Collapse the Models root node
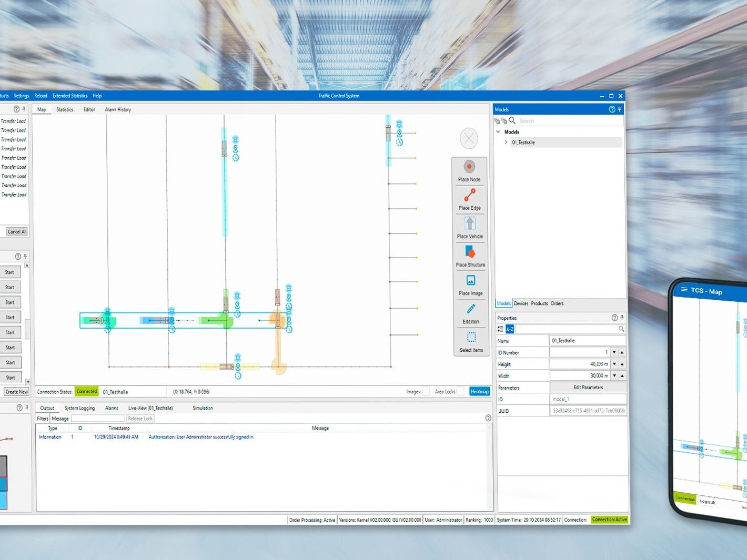Image resolution: width=747 pixels, height=560 pixels. (498, 132)
